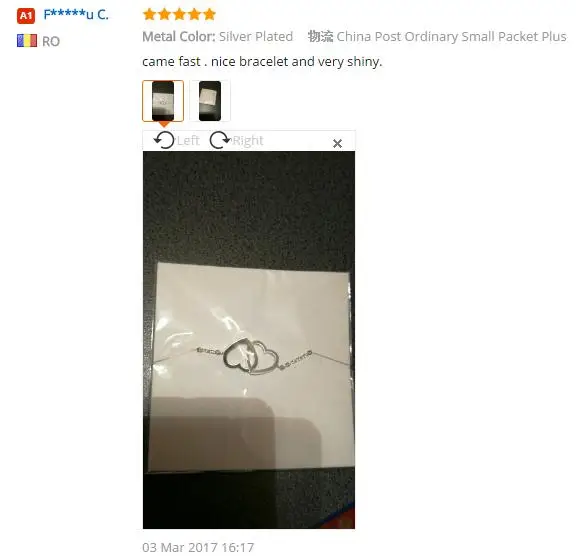
Task: Click the Metal Color: Silver Plated text
Action: click(x=217, y=37)
